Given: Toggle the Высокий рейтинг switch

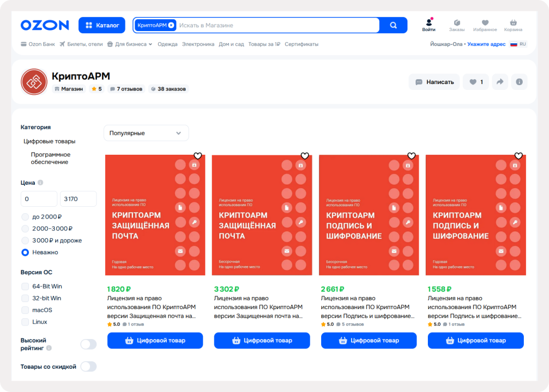Looking at the screenshot, I should 88,344.
